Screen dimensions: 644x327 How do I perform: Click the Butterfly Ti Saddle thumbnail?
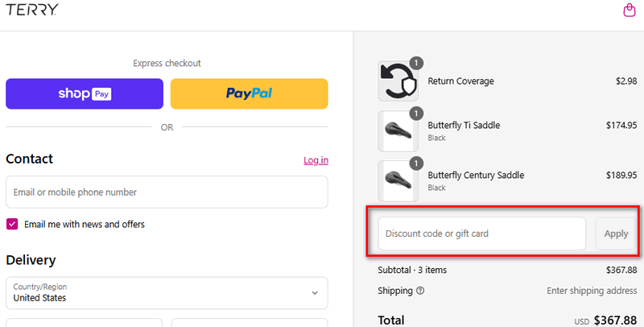[x=397, y=131]
